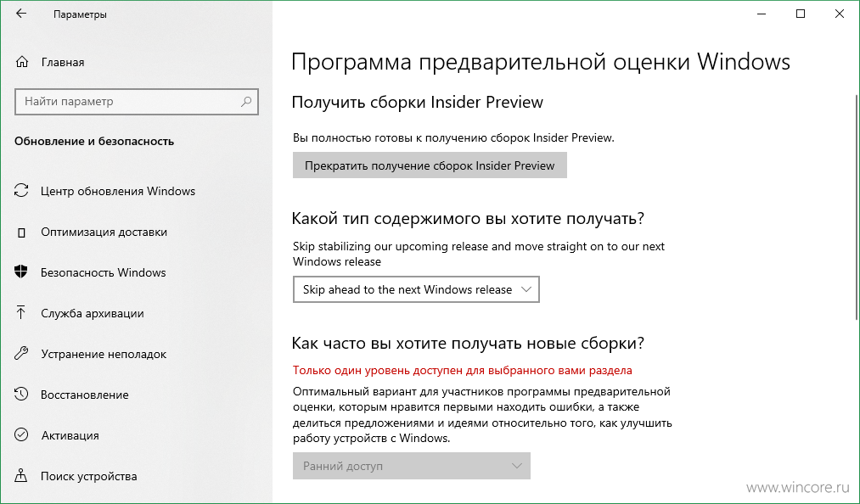Click the Activation checkmark circle icon
This screenshot has height=504, width=860.
[21, 435]
